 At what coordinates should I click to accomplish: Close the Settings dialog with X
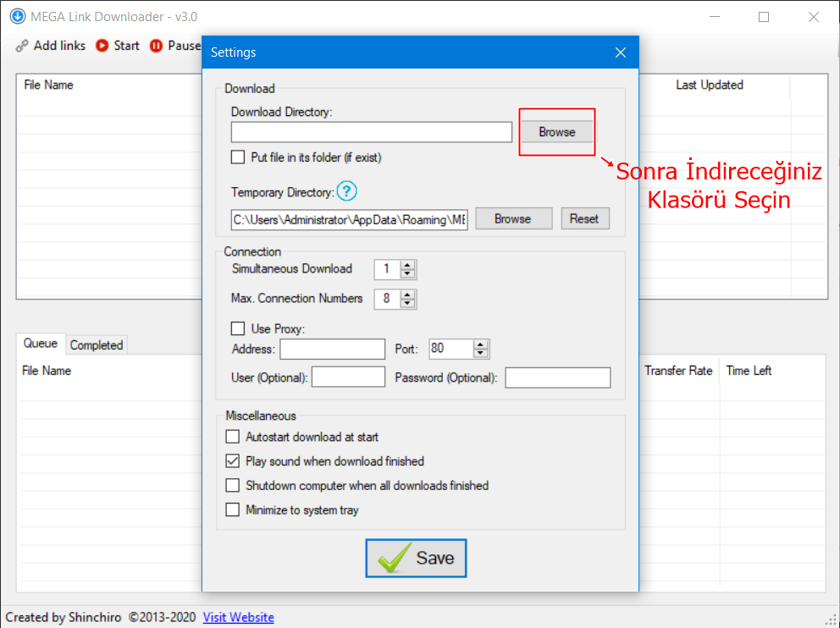coord(621,52)
